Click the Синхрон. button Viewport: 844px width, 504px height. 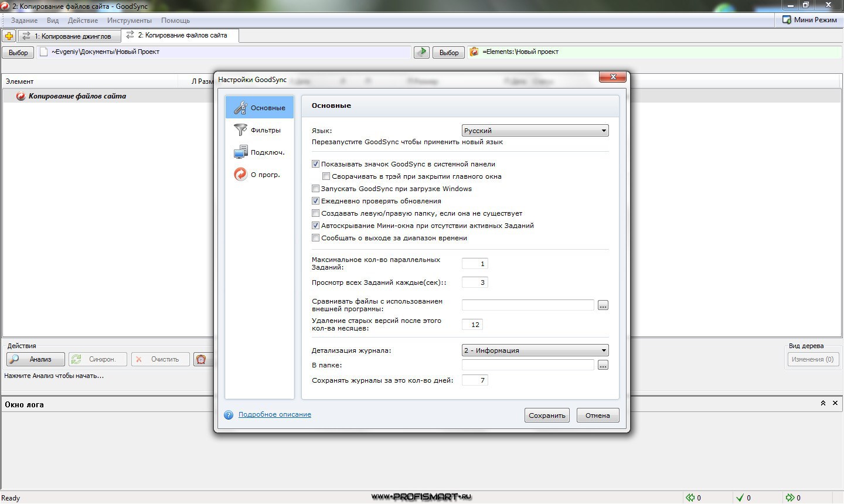click(x=98, y=359)
